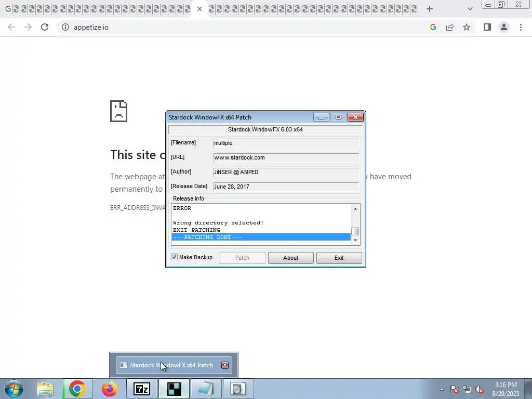Close the Stardock patch taskbar preview
This screenshot has height=399, width=532.
tap(225, 365)
